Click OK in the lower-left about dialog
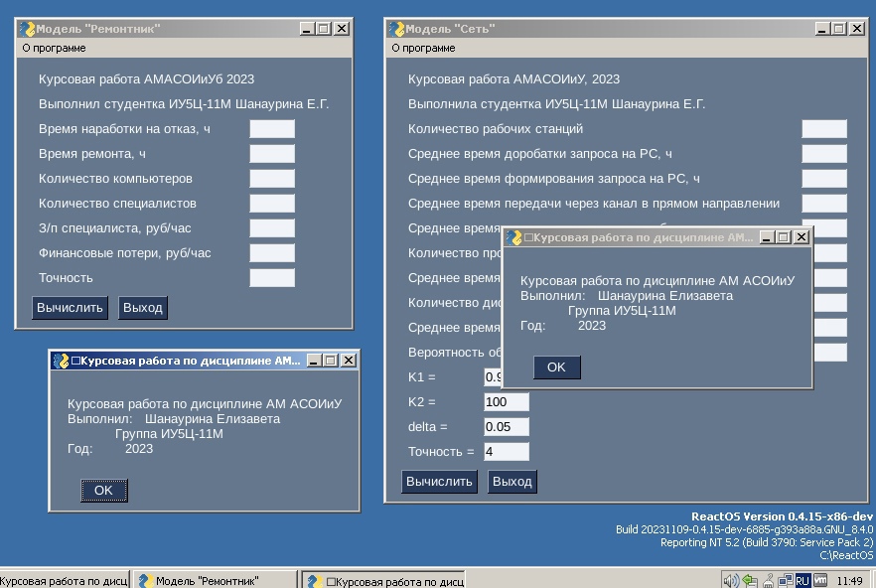876x588 pixels. pyautogui.click(x=103, y=490)
